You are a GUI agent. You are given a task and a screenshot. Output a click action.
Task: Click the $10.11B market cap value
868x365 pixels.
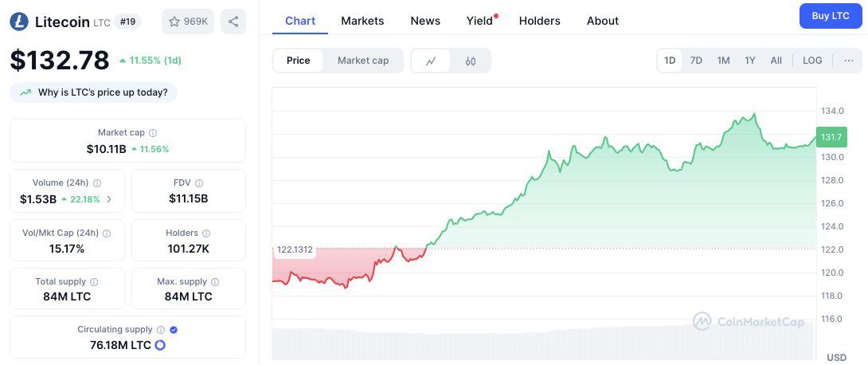click(106, 149)
